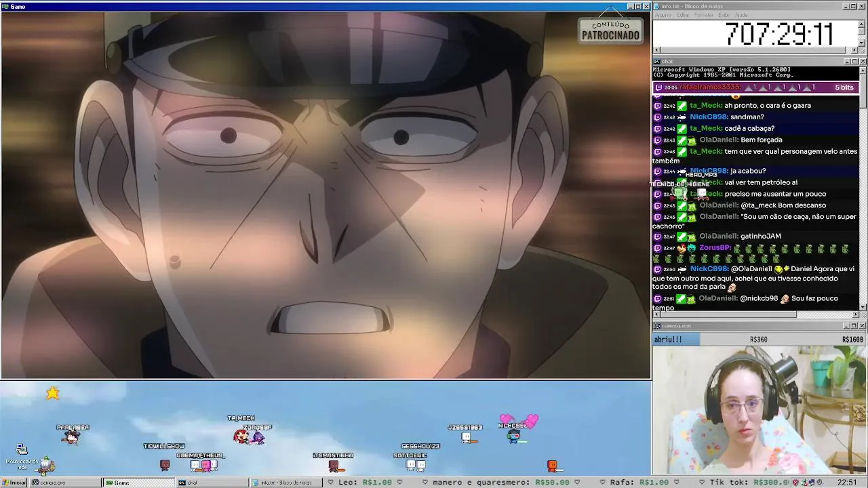Open Arquivo menu in Bloco de notas
The image size is (868, 488).
click(x=663, y=15)
